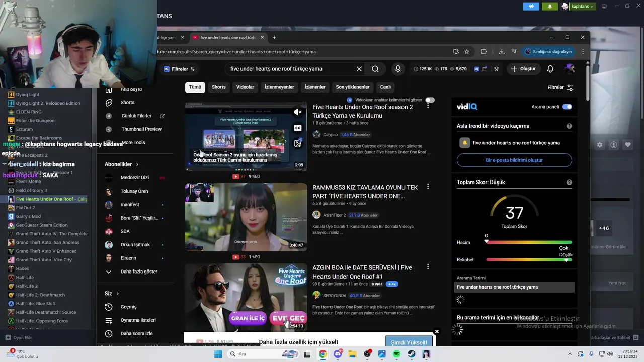Click the vidIQ trophy icon in the stats bar

coord(497,69)
